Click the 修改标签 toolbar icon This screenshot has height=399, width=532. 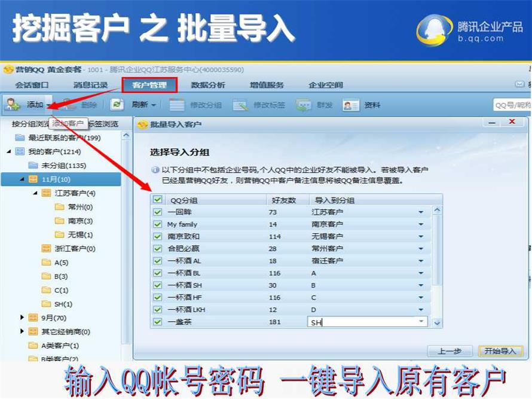pyautogui.click(x=240, y=105)
